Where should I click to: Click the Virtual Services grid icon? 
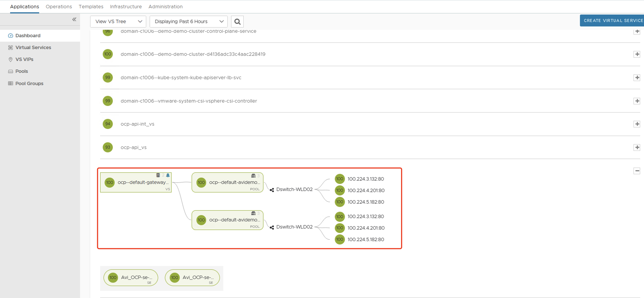click(10, 47)
